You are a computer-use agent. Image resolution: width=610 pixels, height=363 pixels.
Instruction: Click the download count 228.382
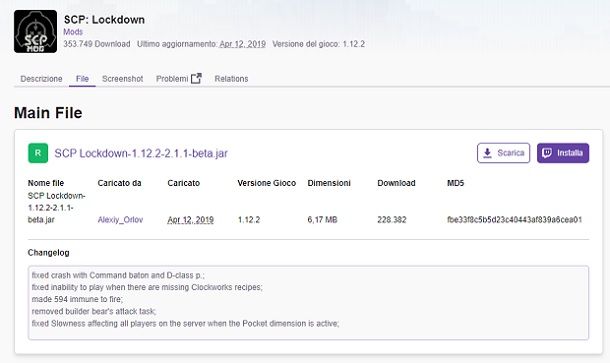click(x=392, y=220)
